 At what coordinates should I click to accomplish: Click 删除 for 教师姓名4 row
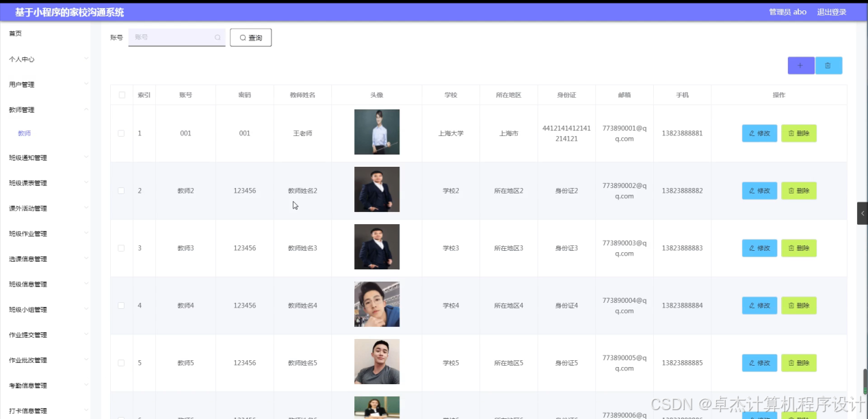pos(799,306)
